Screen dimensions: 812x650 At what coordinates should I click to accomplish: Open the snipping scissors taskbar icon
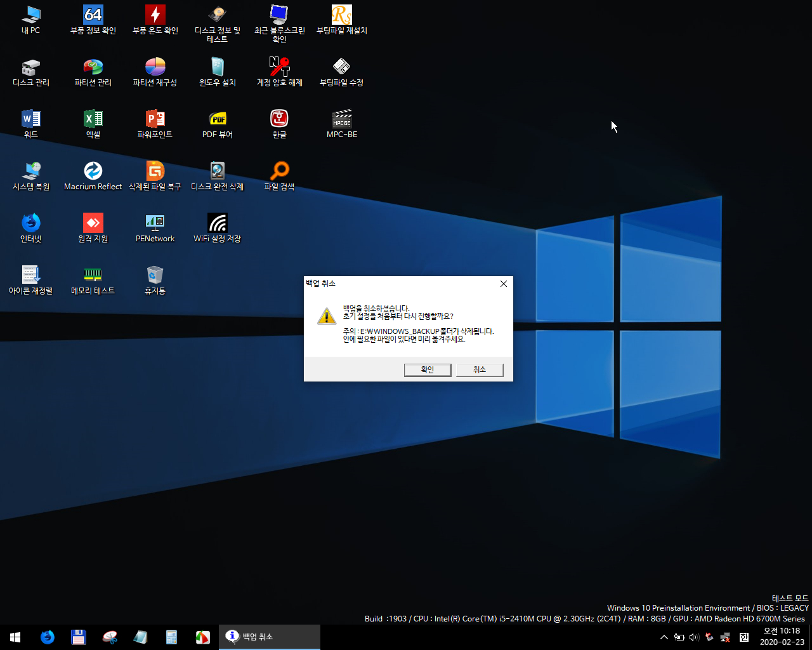click(110, 637)
